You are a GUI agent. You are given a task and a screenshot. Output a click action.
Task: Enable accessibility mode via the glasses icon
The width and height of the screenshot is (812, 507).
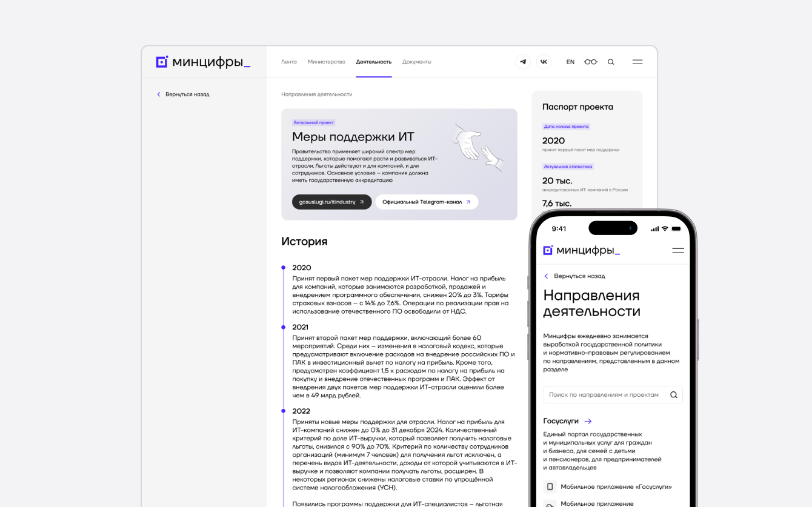point(590,62)
